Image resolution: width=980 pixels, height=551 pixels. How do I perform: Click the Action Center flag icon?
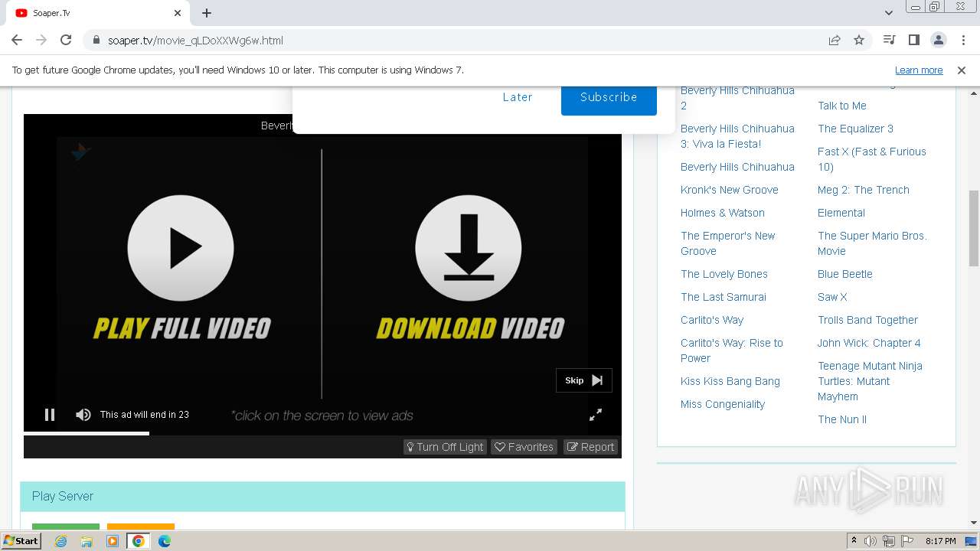[907, 541]
